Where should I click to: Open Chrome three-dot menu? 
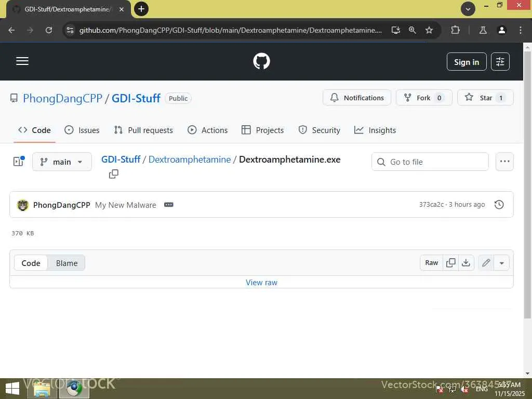pos(521,30)
